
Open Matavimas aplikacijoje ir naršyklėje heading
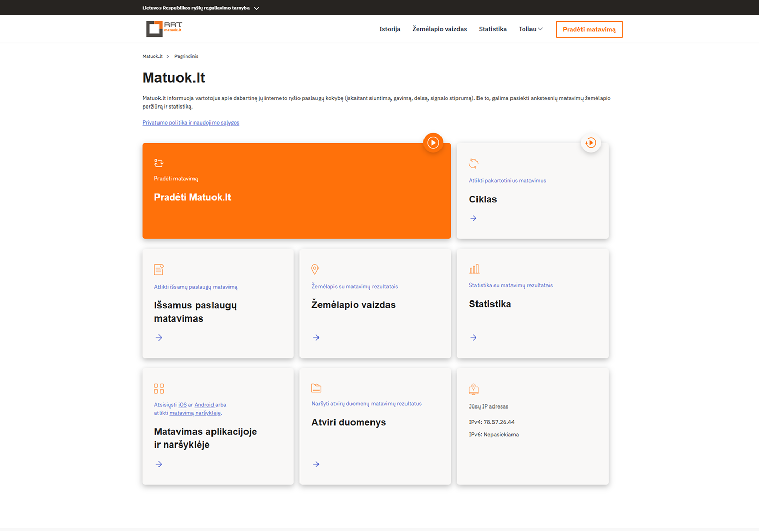tap(205, 438)
